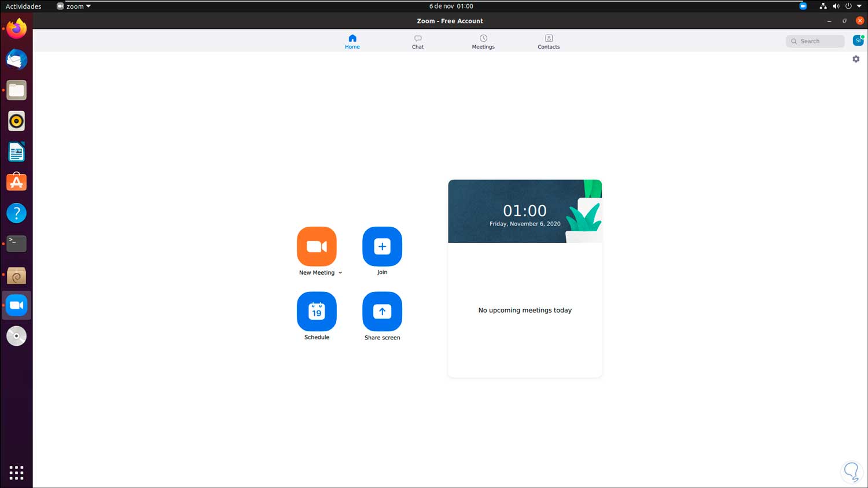Click the Zoom tray indicator icon
Image resolution: width=868 pixels, height=488 pixels.
click(803, 6)
